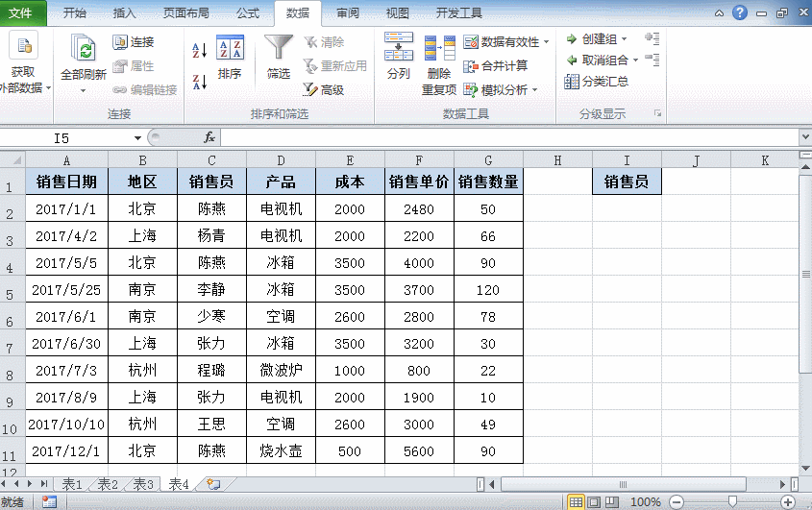Select cell containing 微波炉
The height and width of the screenshot is (510, 812).
pos(281,370)
